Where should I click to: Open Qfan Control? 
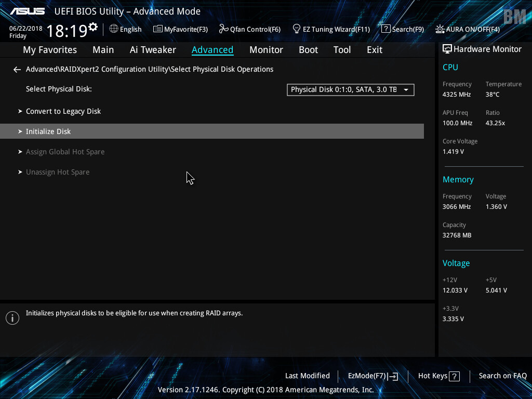pos(249,29)
